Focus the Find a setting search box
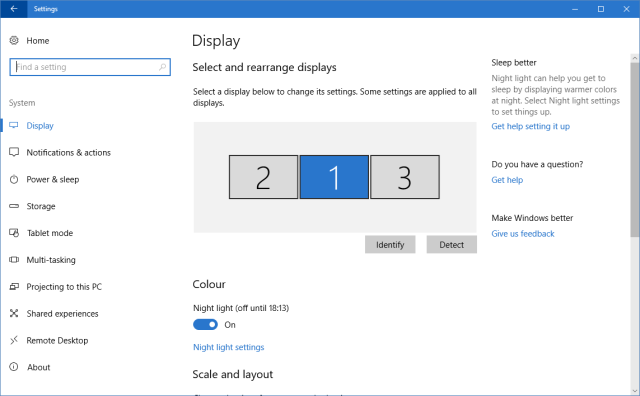Viewport: 640px width, 396px height. click(90, 67)
